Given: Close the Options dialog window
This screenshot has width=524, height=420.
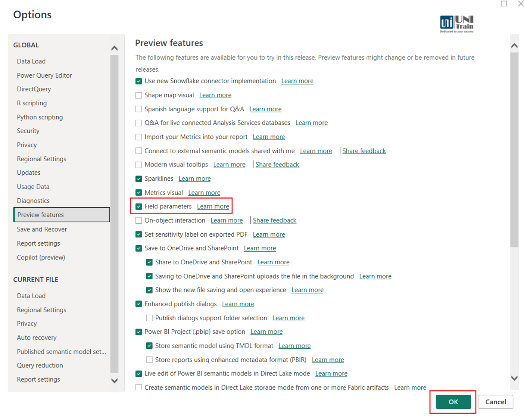Looking at the screenshot, I should (521, 4).
